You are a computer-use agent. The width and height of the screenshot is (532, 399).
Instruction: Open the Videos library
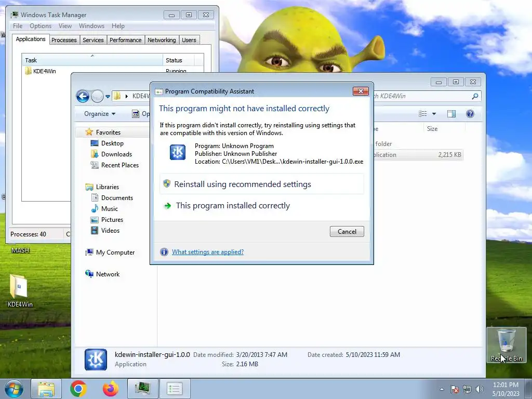[110, 230]
